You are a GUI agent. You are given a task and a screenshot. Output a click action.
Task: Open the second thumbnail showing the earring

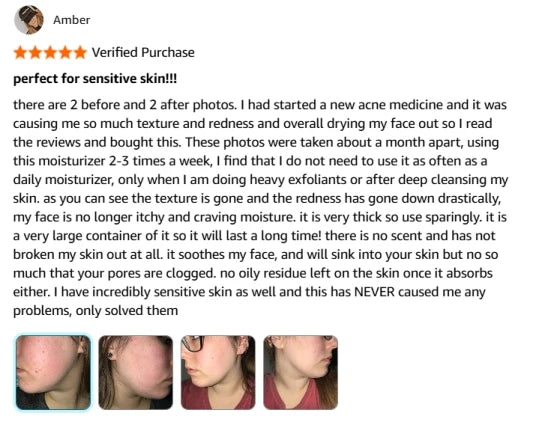point(135,372)
